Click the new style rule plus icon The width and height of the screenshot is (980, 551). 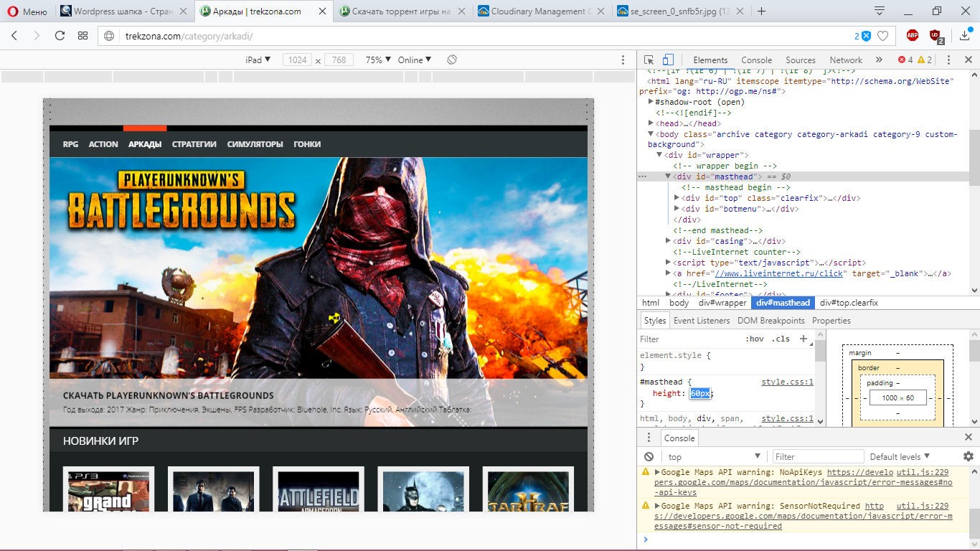click(x=803, y=339)
